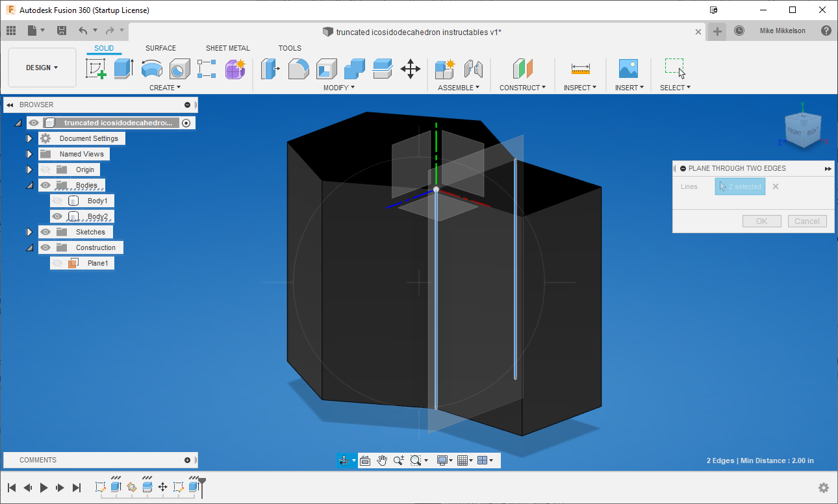Toggle Plane1 visibility in Construction folder
This screenshot has width=838, height=504.
point(58,262)
